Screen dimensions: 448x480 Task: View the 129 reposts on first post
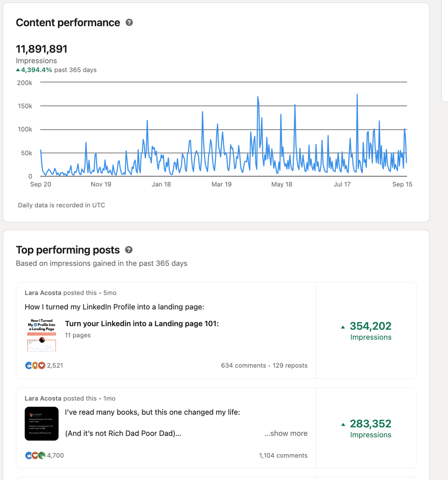pos(290,365)
